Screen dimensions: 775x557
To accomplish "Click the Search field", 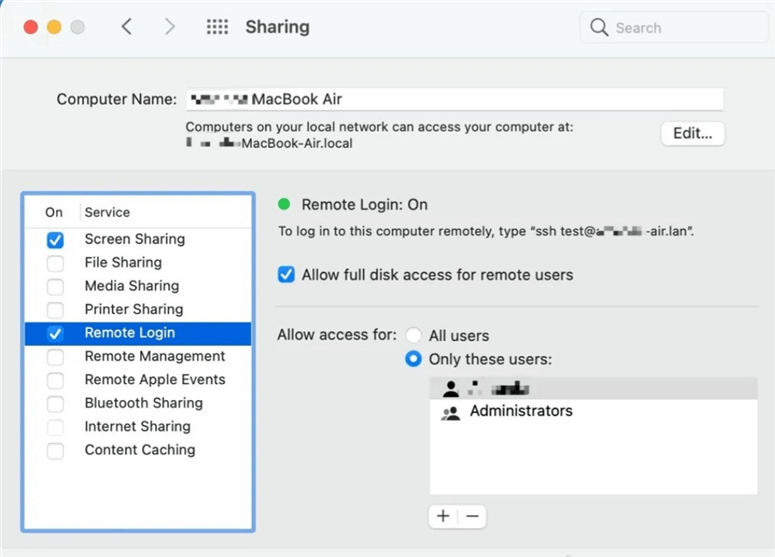I will pyautogui.click(x=674, y=28).
